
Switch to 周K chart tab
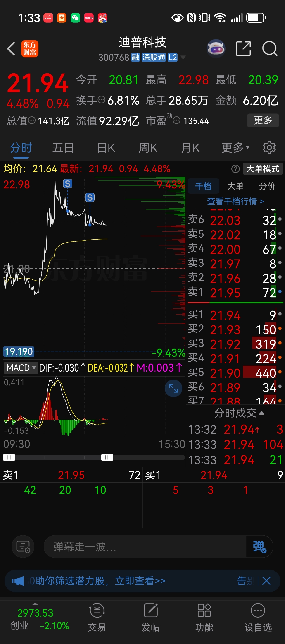click(x=148, y=147)
